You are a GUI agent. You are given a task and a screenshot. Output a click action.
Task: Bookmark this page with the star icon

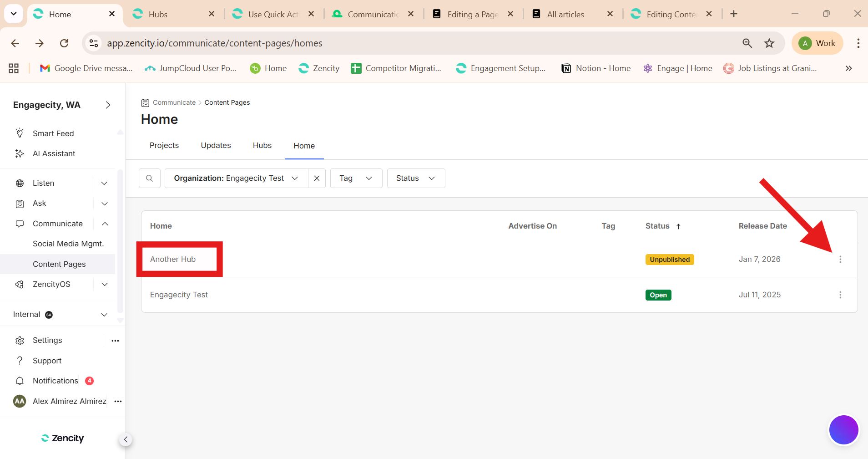pyautogui.click(x=769, y=43)
